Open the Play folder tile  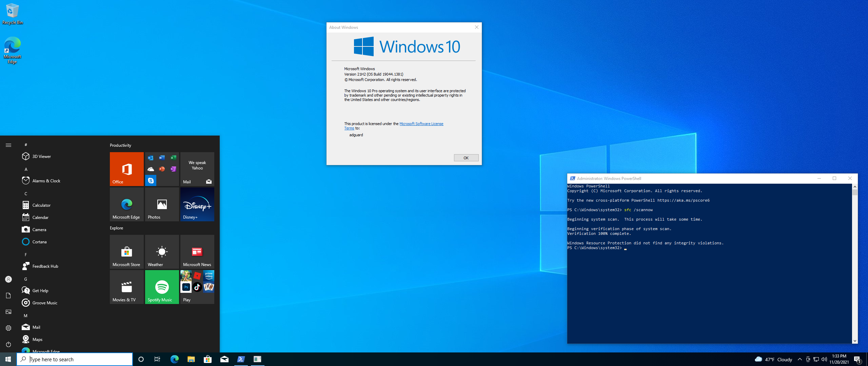[197, 287]
